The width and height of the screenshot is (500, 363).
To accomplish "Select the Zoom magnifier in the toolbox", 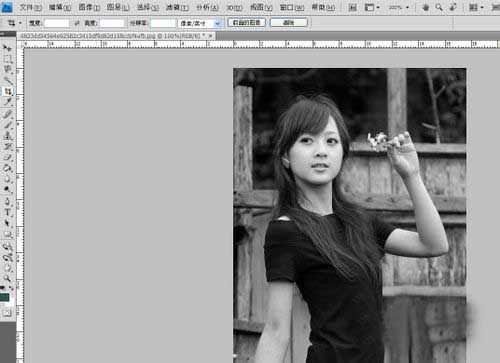I will pos(7,278).
